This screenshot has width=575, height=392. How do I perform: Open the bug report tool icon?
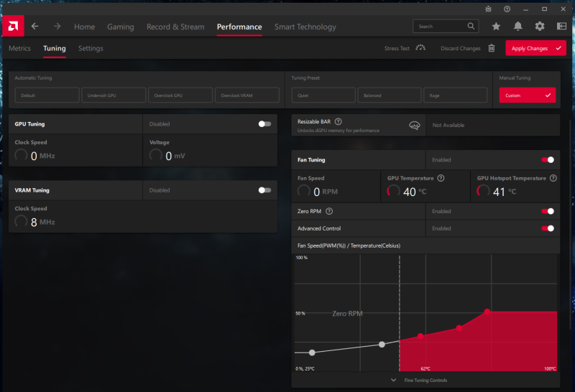coord(487,9)
